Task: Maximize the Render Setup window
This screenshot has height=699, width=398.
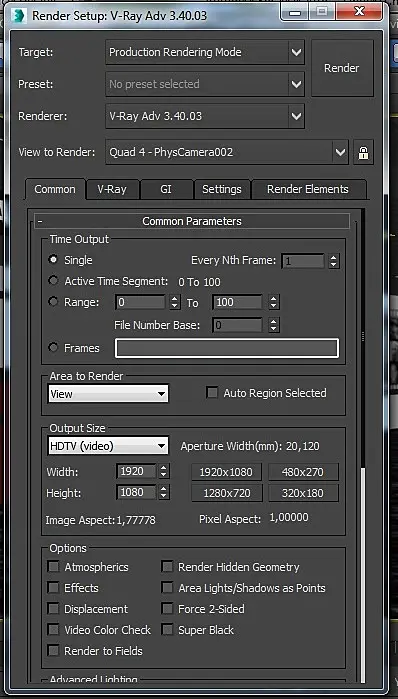Action: pyautogui.click(x=323, y=11)
